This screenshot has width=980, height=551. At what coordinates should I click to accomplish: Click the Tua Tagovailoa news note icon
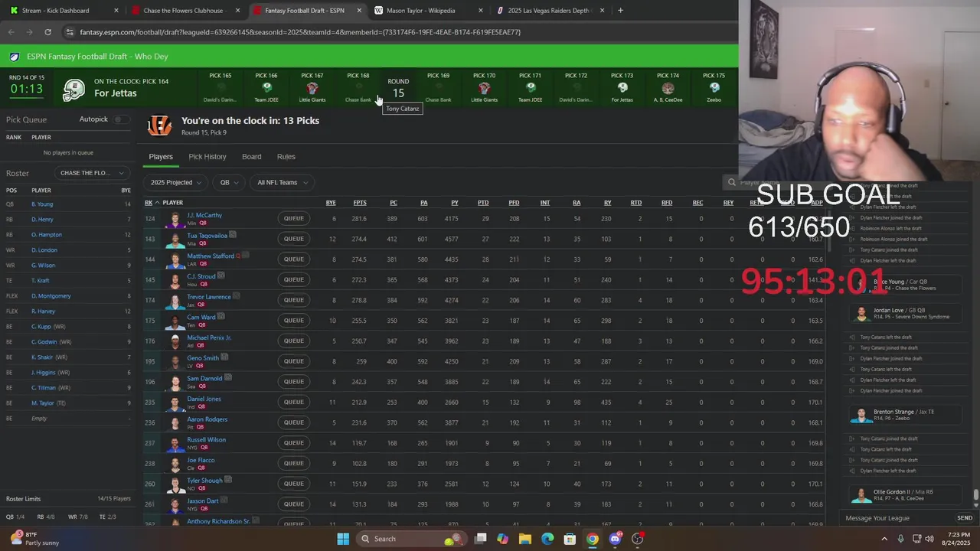pyautogui.click(x=233, y=235)
